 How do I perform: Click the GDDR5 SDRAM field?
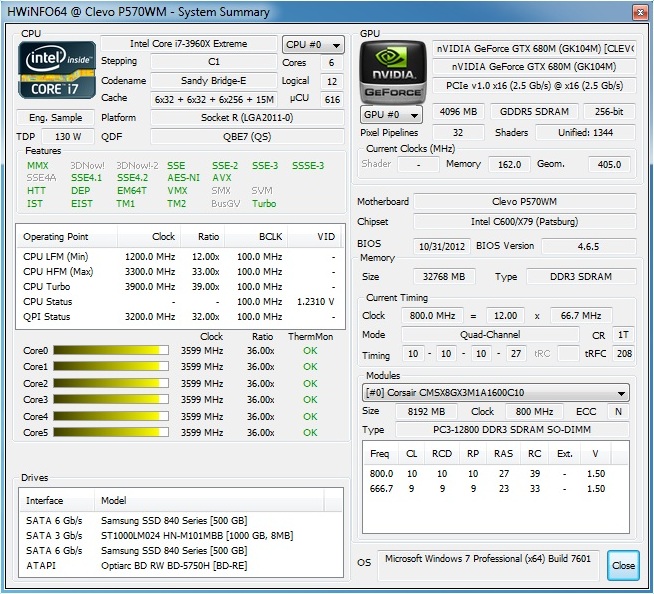[534, 111]
